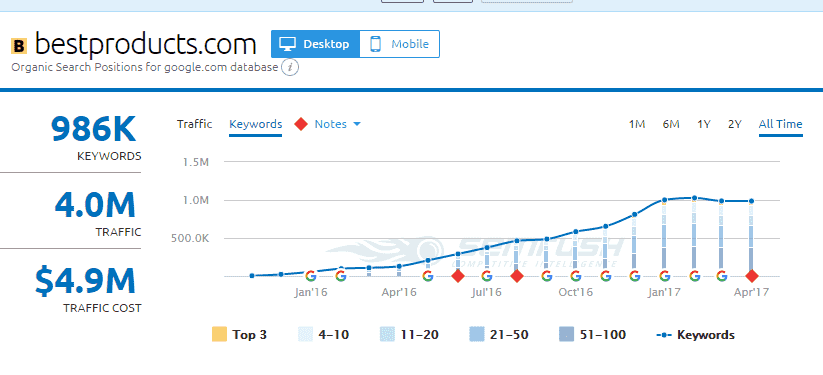823x375 pixels.
Task: Click the Apr'17 data point on the keywords line
Action: [x=752, y=201]
